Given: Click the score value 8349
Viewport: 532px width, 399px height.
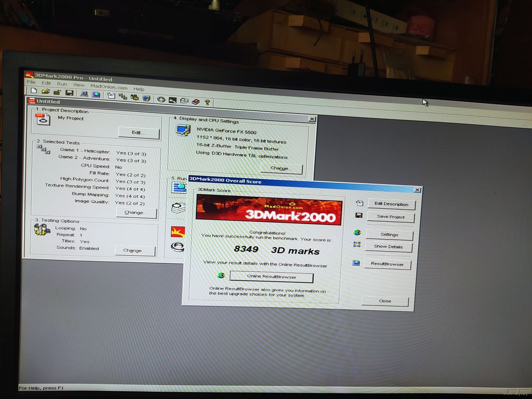Looking at the screenshot, I should pos(246,250).
